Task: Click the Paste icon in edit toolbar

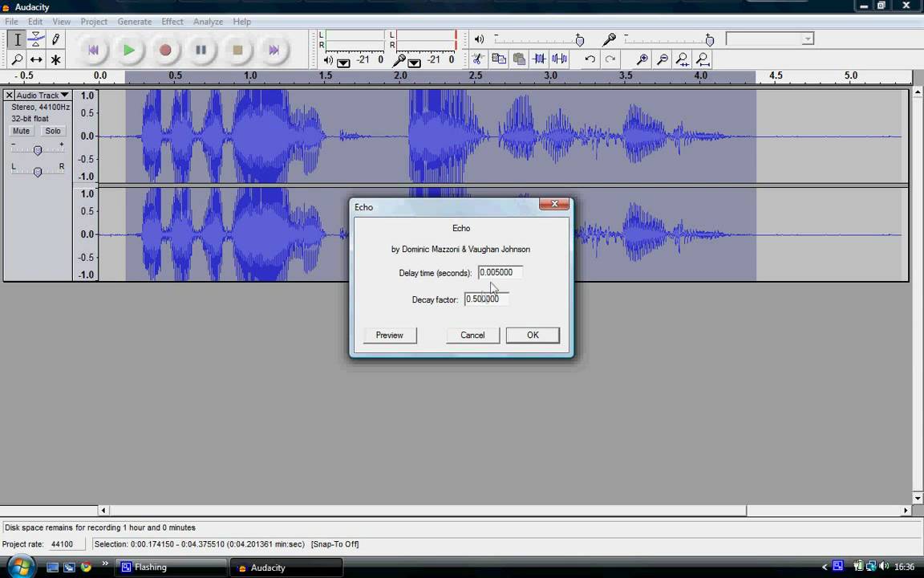Action: (519, 59)
